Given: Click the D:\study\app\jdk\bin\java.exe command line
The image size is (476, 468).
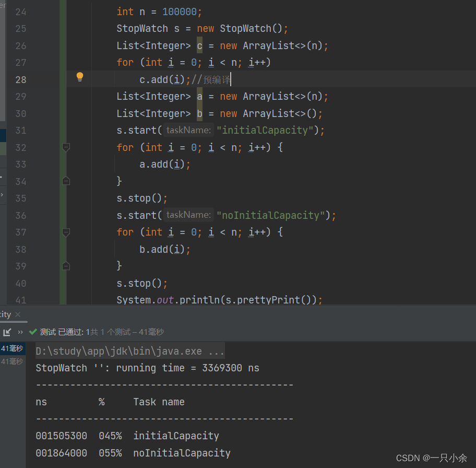Looking at the screenshot, I should pos(130,351).
